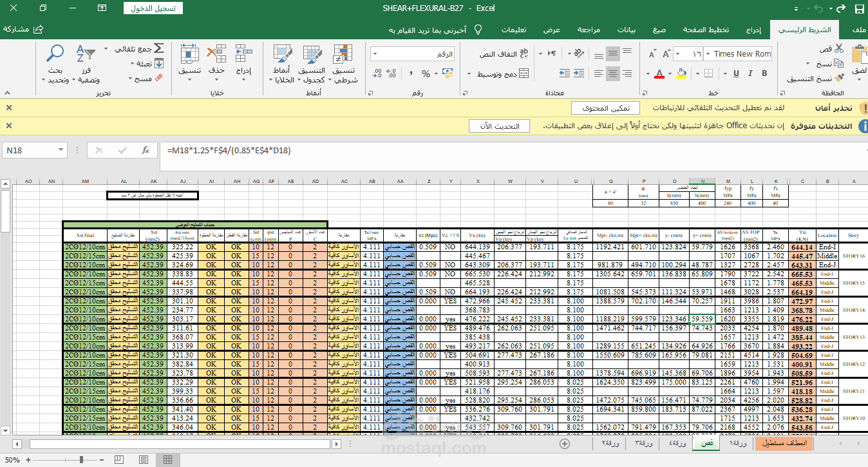Toggle align text right
This screenshot has width=868, height=467.
click(x=627, y=73)
